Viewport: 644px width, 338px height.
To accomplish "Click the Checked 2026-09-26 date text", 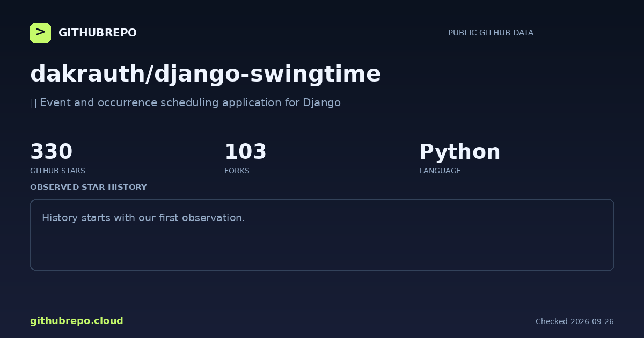I will [575, 321].
